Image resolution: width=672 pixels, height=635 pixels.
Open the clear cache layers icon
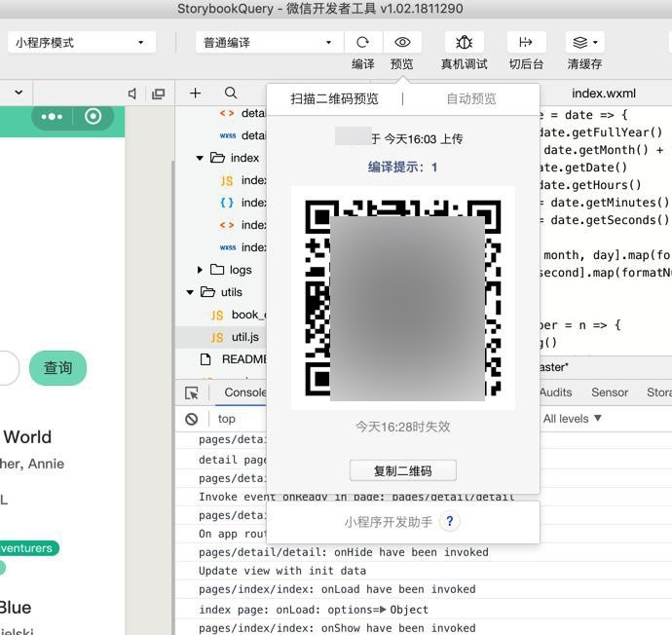click(x=579, y=42)
